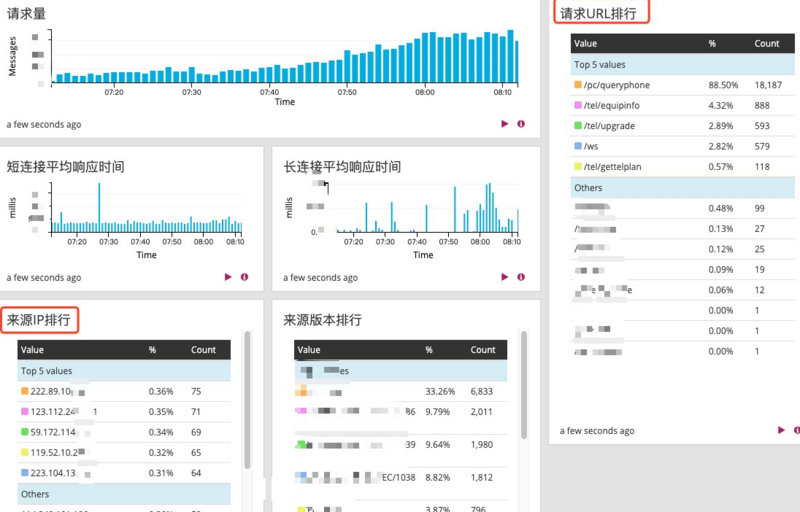The image size is (800, 512).
Task: Click the version Count value 1,980
Action: [x=482, y=445]
